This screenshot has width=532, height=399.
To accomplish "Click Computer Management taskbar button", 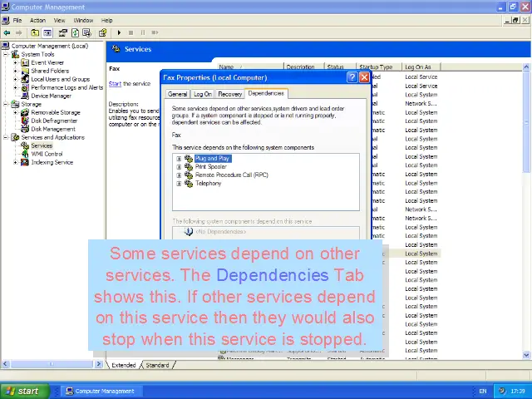I will tap(101, 392).
